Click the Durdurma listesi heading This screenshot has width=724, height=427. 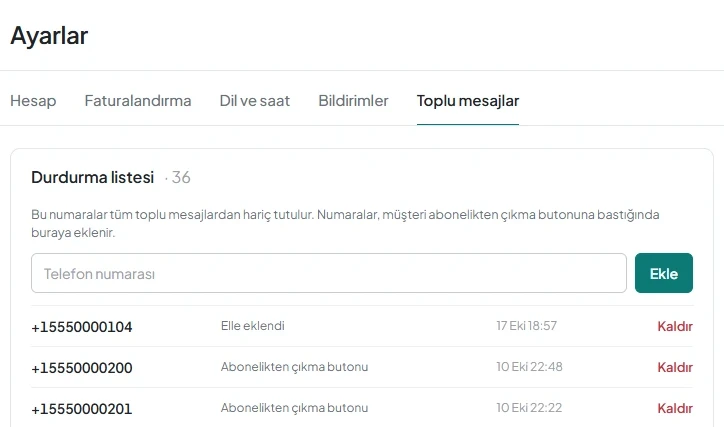[92, 177]
